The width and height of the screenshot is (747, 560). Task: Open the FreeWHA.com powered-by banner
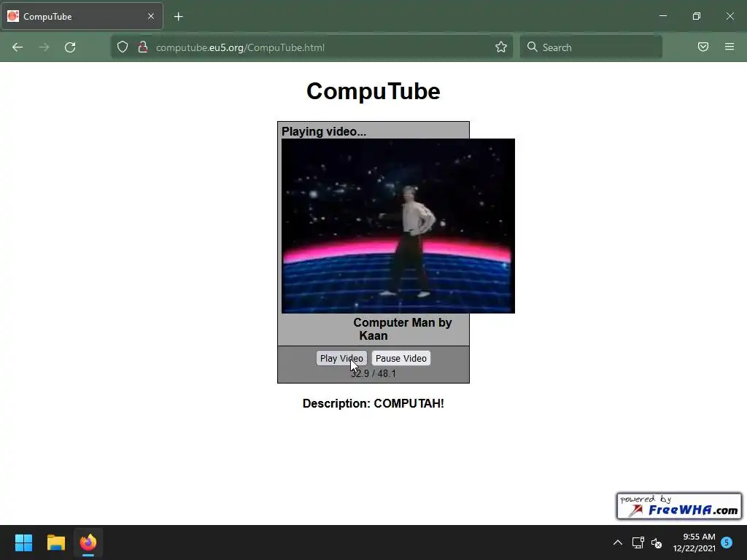pos(679,506)
